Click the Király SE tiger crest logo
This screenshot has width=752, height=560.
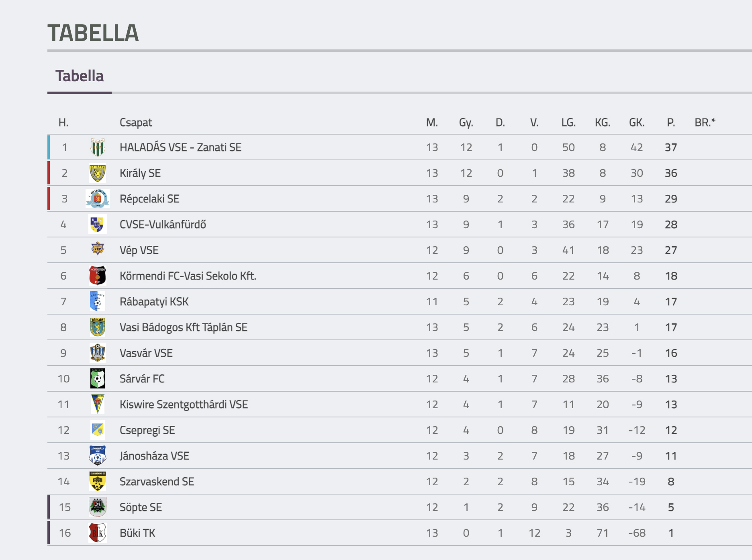click(98, 173)
